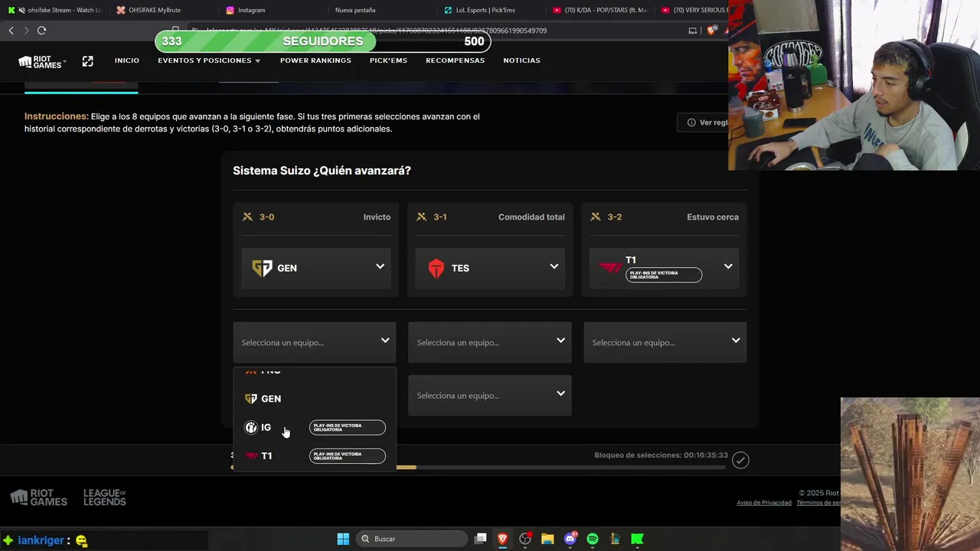Open the T1 3-2 pick dropdown
The width and height of the screenshot is (980, 551).
pyautogui.click(x=665, y=268)
